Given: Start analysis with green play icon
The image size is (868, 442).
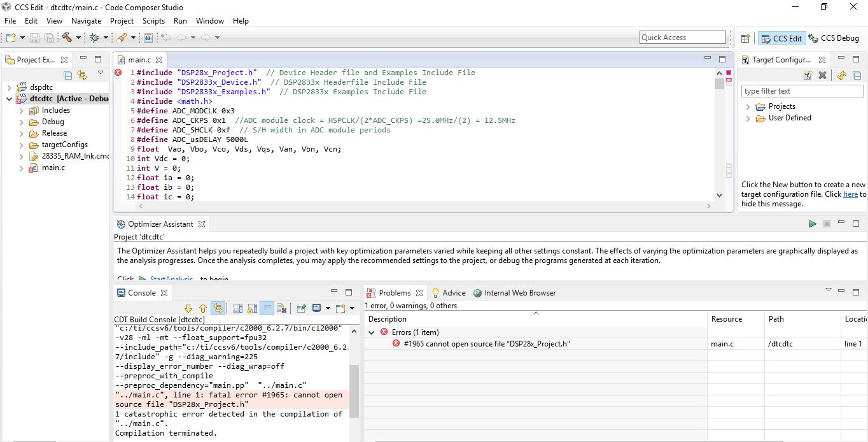Looking at the screenshot, I should click(x=812, y=224).
